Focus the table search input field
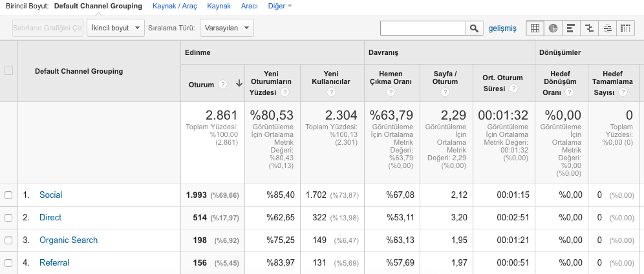The height and width of the screenshot is (274, 644). (x=423, y=28)
